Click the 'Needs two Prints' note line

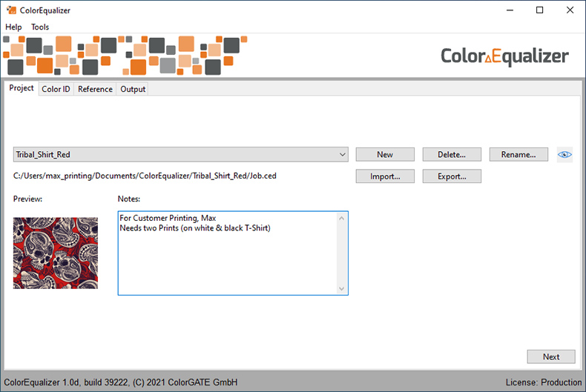194,228
